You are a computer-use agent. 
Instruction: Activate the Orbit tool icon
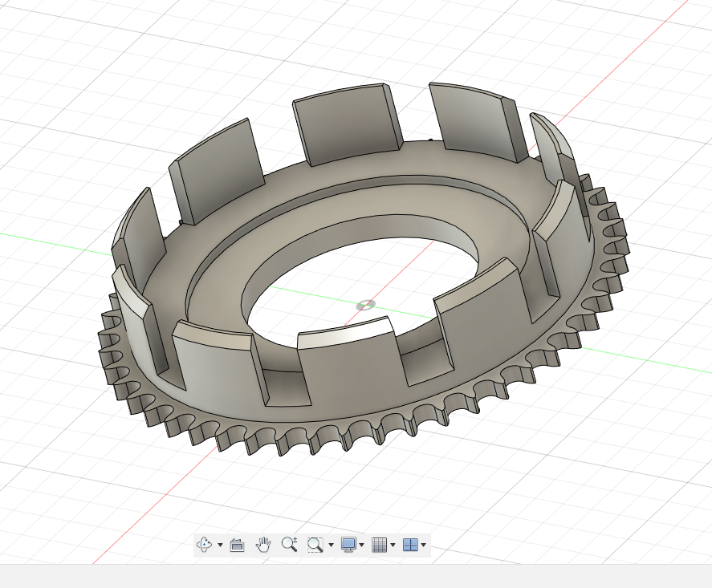pyautogui.click(x=205, y=545)
